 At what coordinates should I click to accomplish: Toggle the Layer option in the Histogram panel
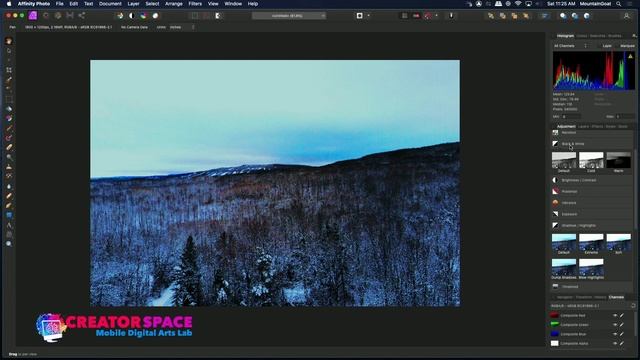click(607, 46)
